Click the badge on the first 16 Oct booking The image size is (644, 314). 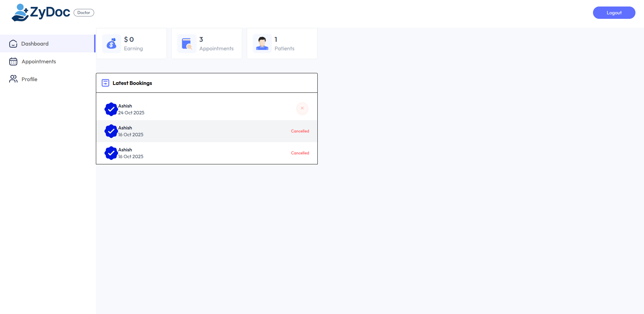111,131
